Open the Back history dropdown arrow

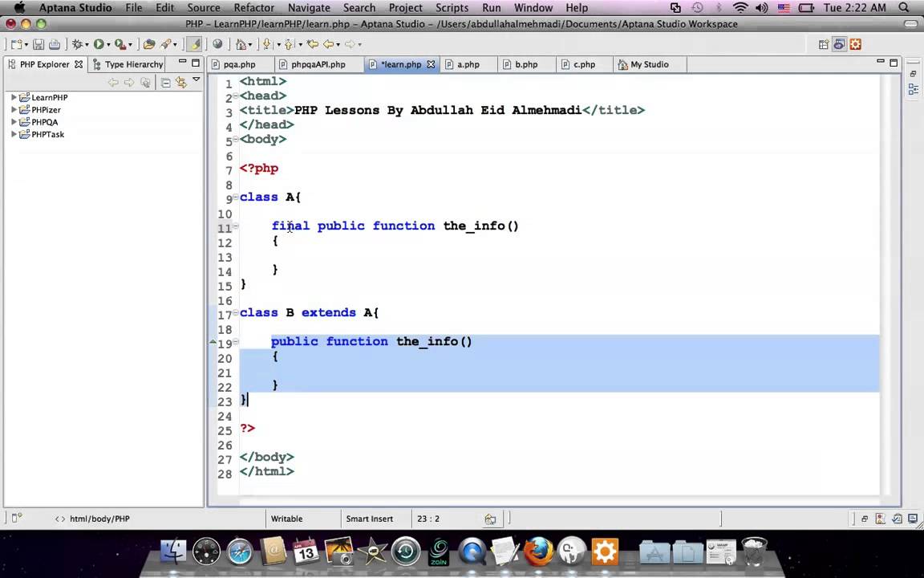pos(338,45)
